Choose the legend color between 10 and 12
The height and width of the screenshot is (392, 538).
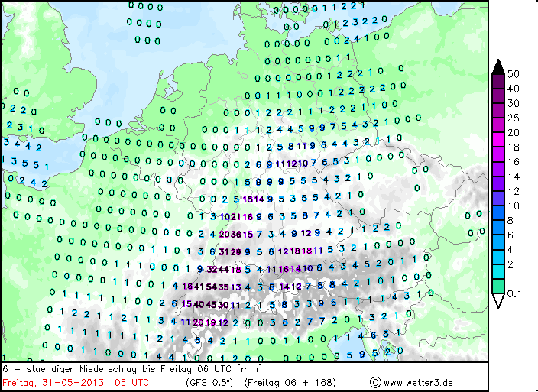[498, 198]
